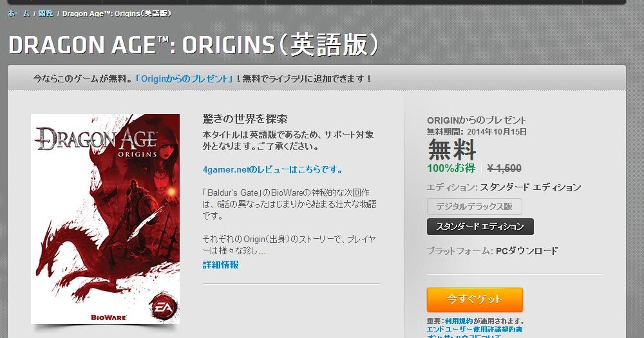Click the DRAGON AGE: ORIGINS page heading
This screenshot has width=644, height=338.
click(x=193, y=45)
